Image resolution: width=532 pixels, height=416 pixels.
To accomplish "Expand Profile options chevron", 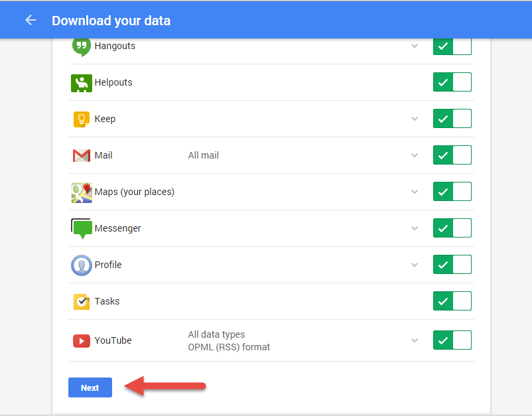I will 415,265.
